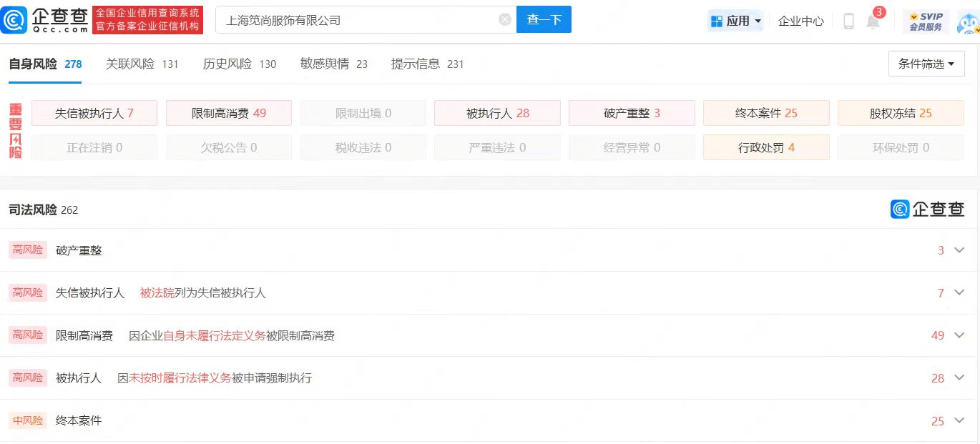Click the 股权冻结 25 risk tag

(x=901, y=113)
